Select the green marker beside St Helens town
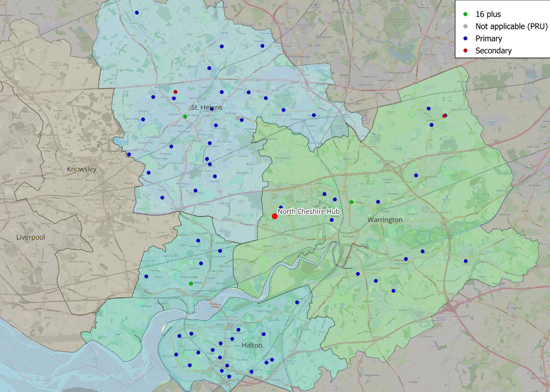 [185, 116]
